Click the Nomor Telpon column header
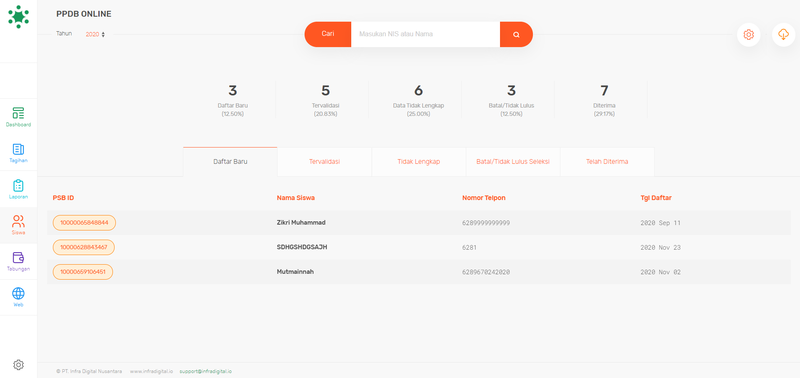This screenshot has width=800, height=378. coord(484,198)
